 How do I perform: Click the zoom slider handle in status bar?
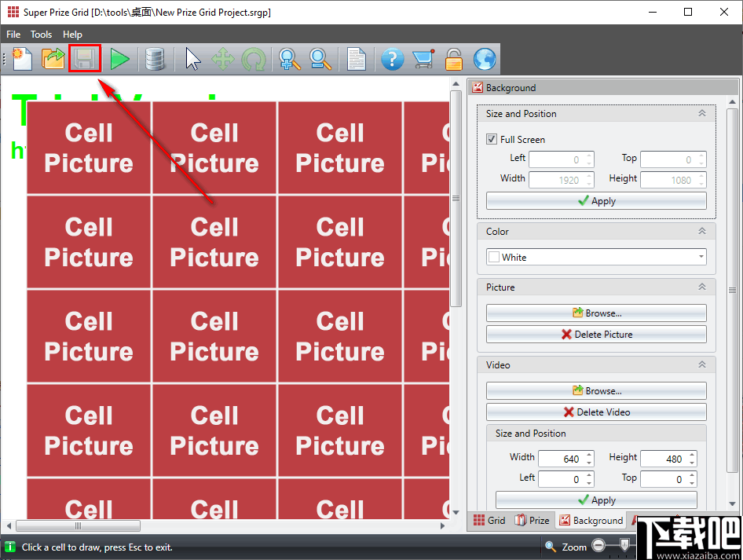(624, 545)
